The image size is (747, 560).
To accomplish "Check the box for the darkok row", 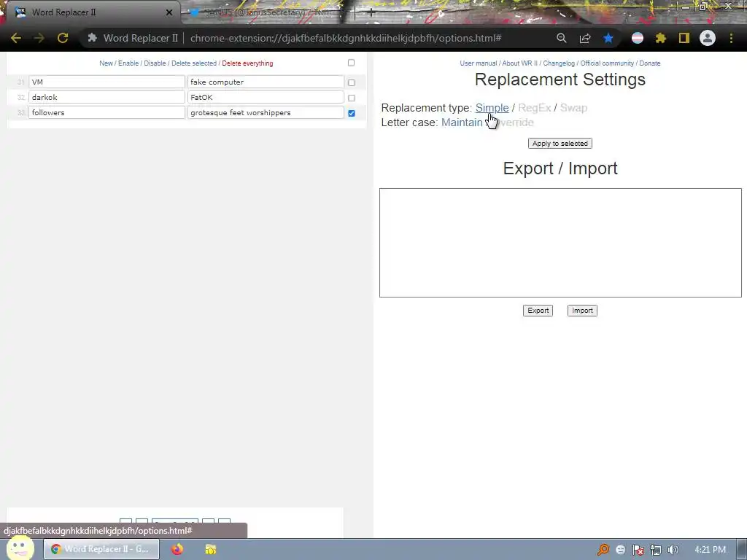I will tap(352, 98).
